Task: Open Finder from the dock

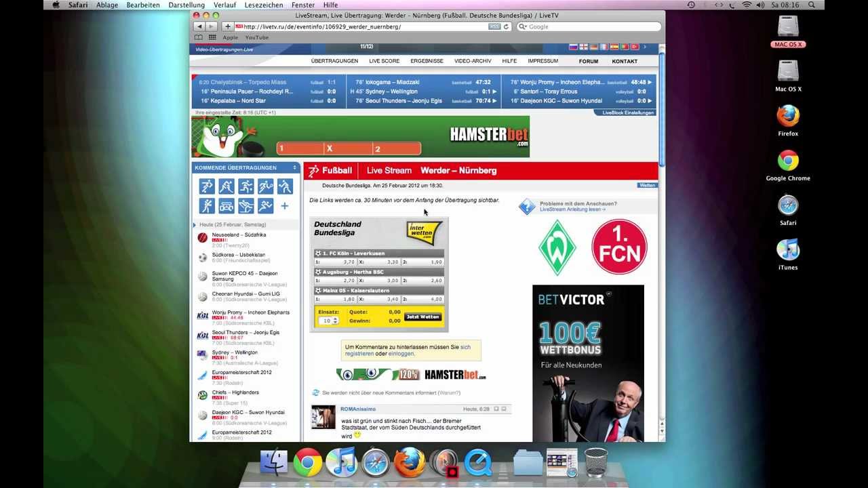Action: coord(274,464)
